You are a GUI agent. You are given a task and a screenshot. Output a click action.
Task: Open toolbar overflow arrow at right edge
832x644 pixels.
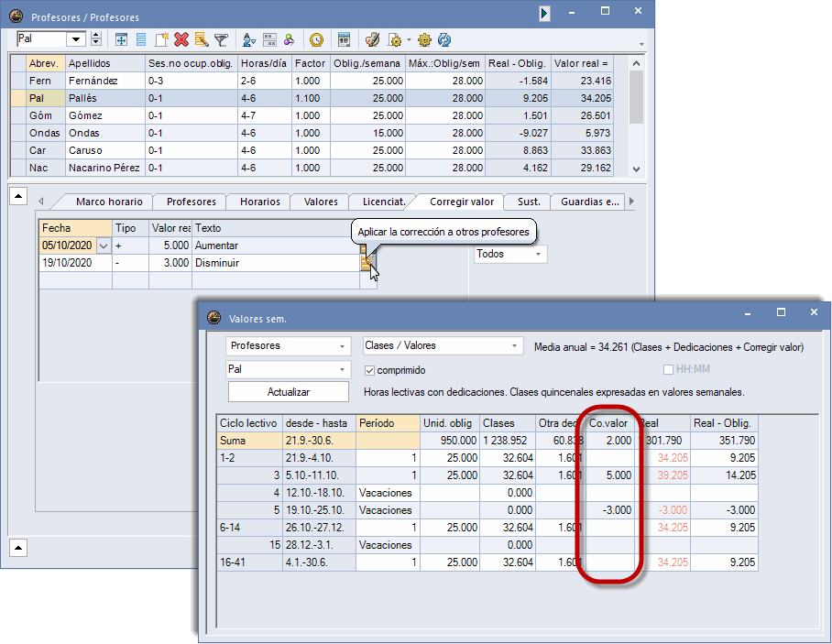(641, 44)
